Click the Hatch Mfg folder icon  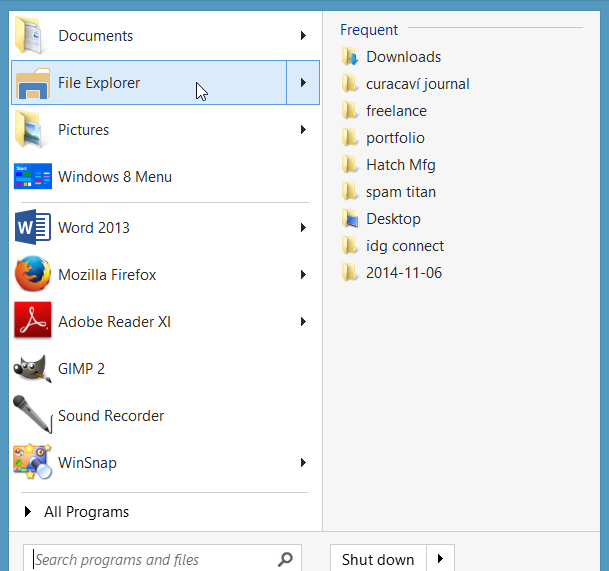(x=350, y=165)
